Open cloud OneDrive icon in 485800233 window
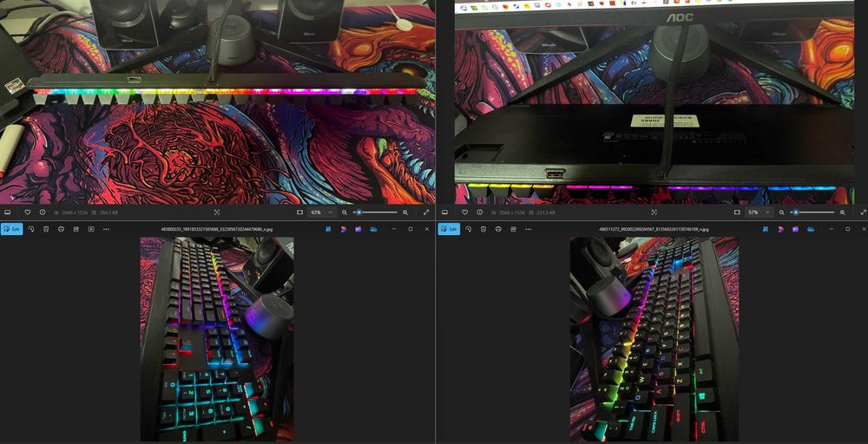Screen dimensions: 868x444 click(x=373, y=229)
